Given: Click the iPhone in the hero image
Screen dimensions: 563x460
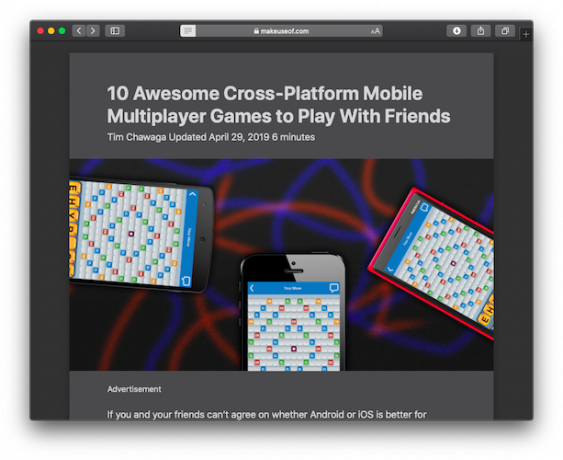Looking at the screenshot, I should pos(293,312).
